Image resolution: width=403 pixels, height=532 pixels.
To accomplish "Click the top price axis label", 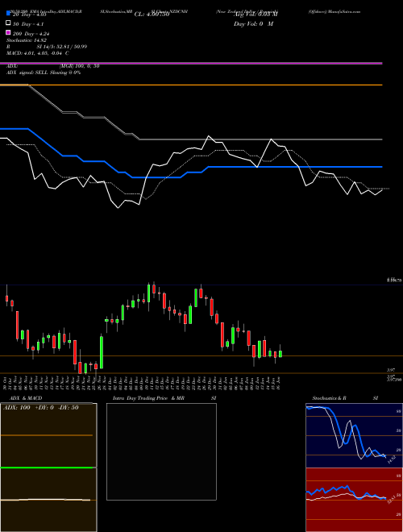I will click(394, 281).
